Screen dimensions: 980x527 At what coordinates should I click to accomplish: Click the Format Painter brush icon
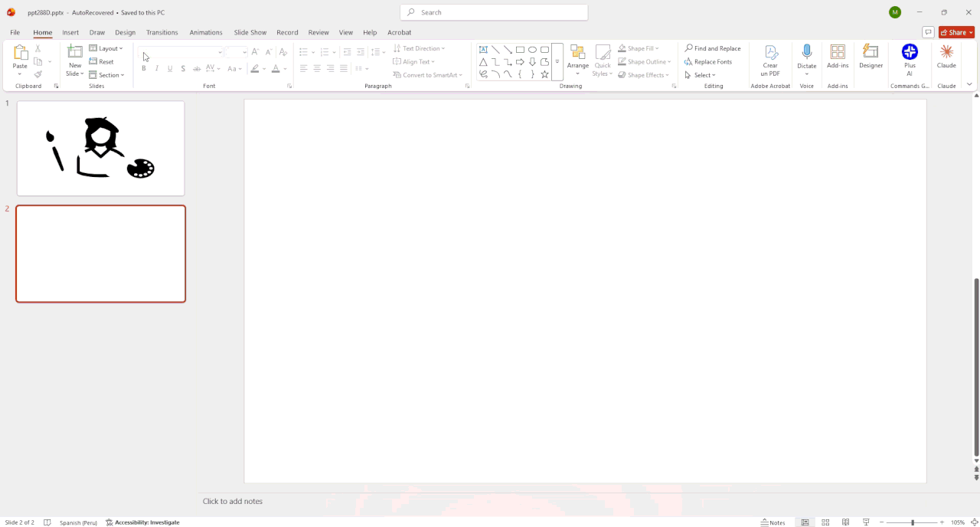point(38,74)
